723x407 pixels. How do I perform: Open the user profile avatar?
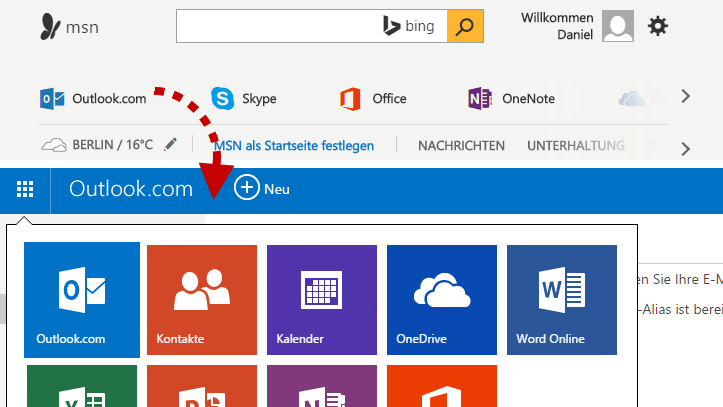click(x=617, y=26)
